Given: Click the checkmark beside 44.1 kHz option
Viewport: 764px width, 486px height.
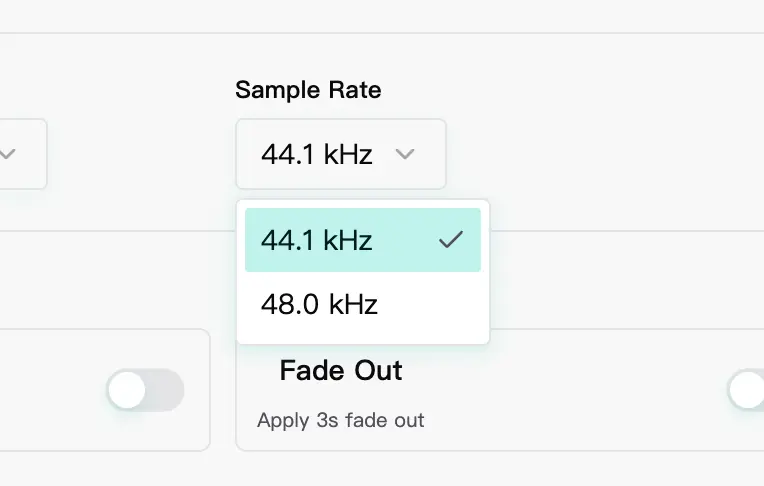Looking at the screenshot, I should [x=451, y=240].
